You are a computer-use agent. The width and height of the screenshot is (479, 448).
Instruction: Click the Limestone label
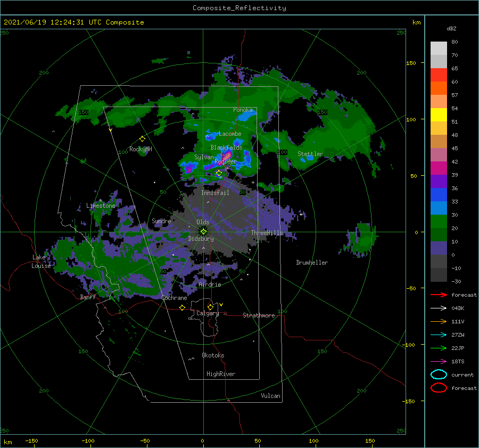(101, 206)
